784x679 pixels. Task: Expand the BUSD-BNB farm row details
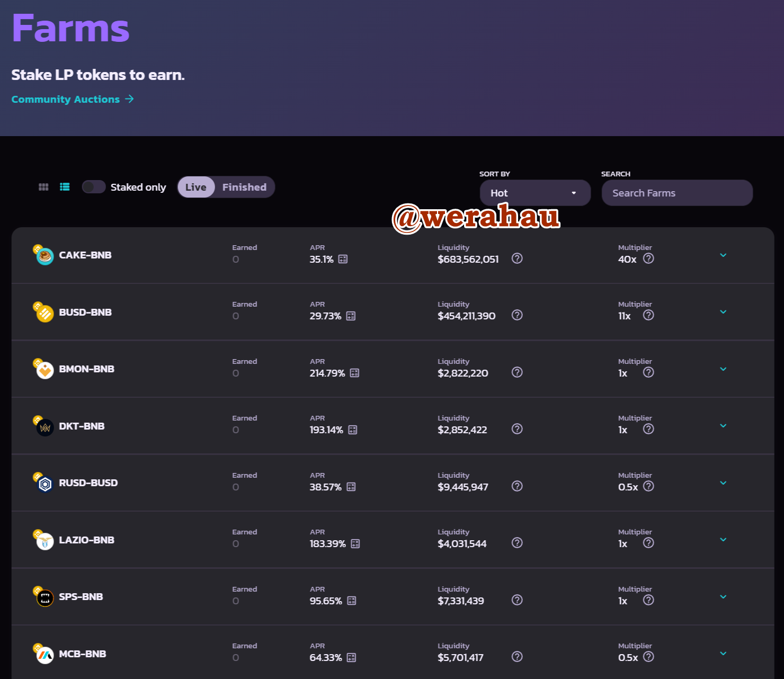723,312
